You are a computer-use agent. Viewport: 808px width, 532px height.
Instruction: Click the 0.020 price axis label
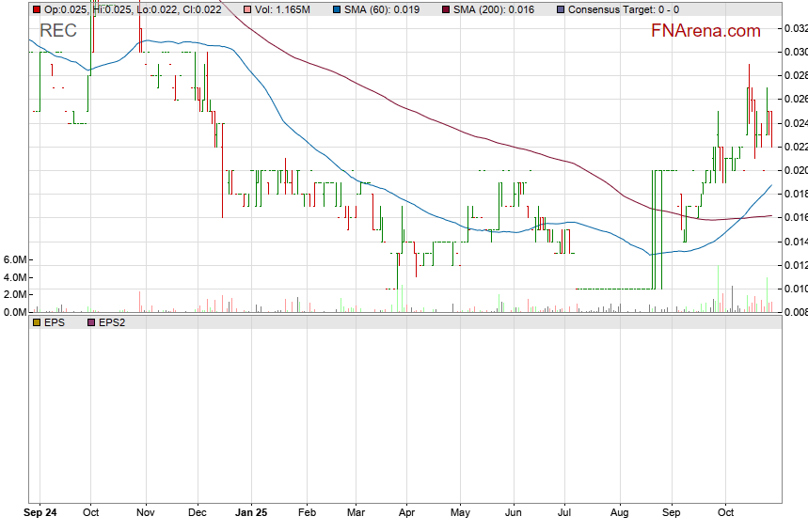click(x=795, y=170)
